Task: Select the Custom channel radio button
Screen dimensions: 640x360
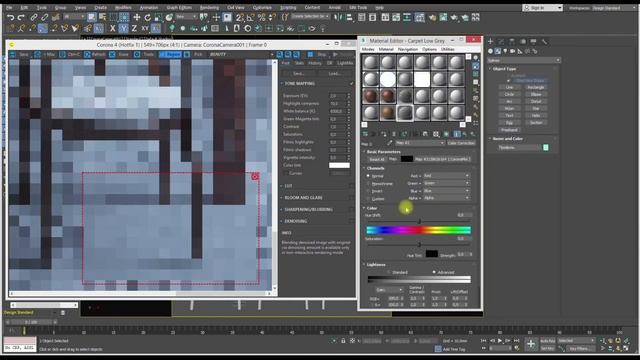Action: click(368, 199)
